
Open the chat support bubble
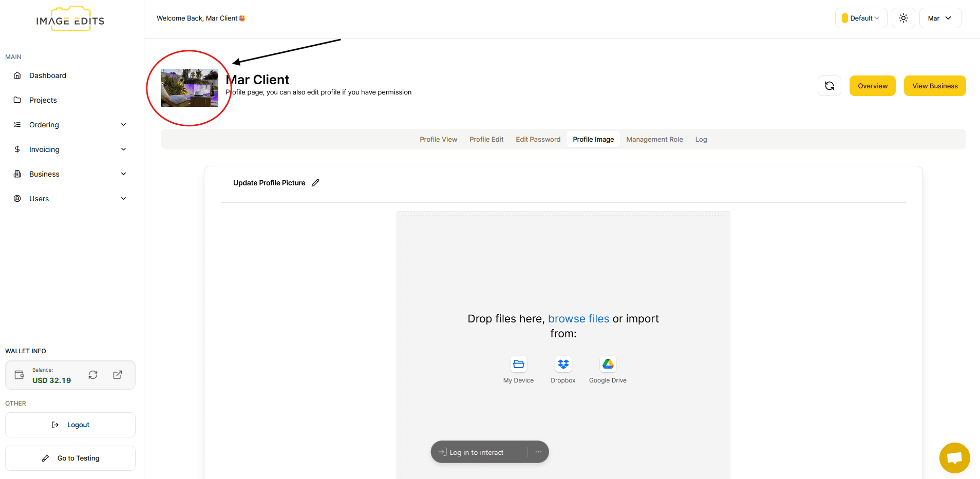click(954, 457)
